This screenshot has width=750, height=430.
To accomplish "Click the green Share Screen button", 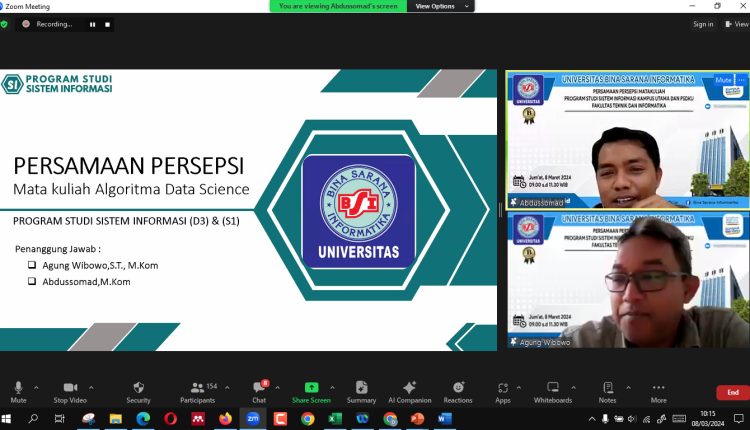I will (311, 392).
